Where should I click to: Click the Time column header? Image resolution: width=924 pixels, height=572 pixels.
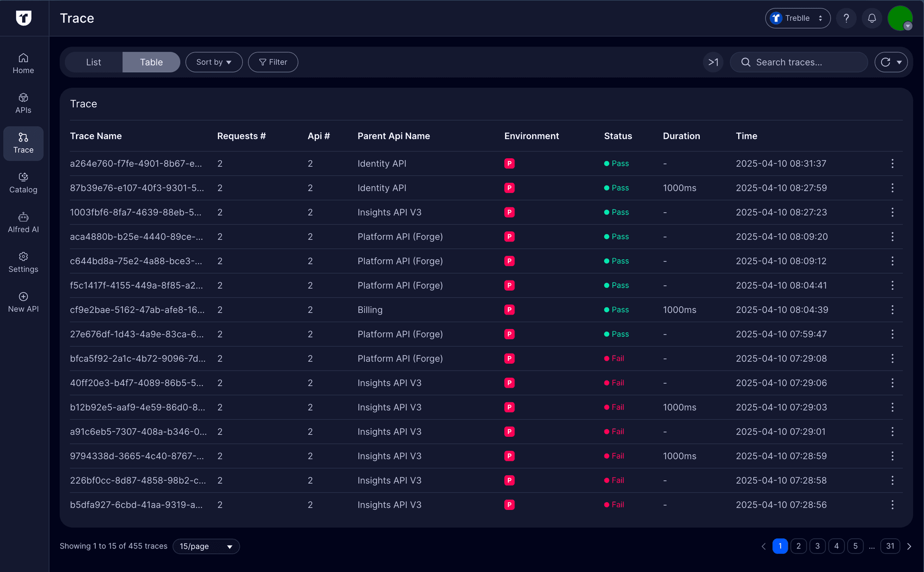pos(746,136)
